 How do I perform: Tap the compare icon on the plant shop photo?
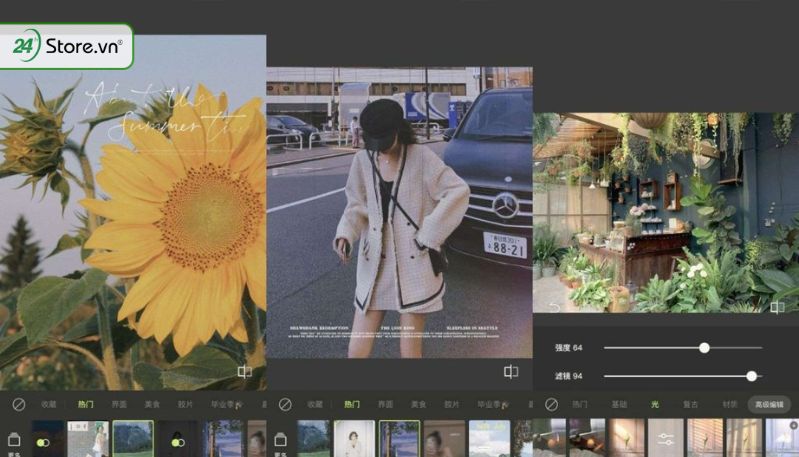coord(777,307)
